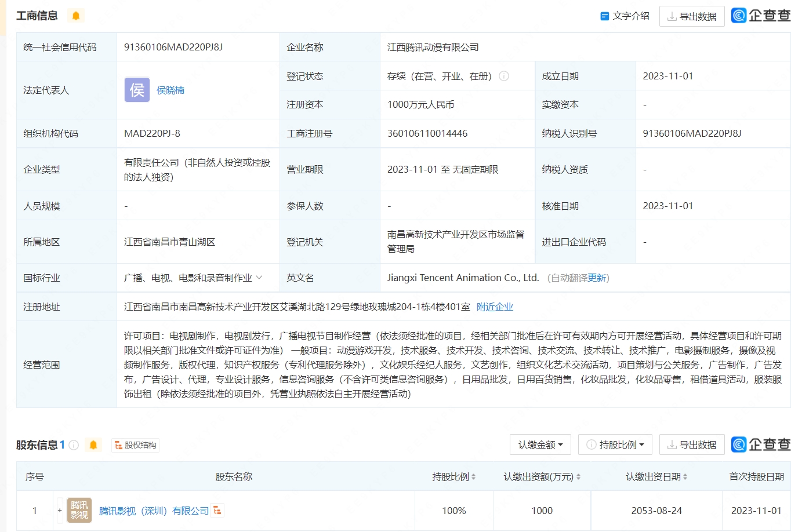This screenshot has width=791, height=532.
Task: Click the bell alert icon beside 股东信息
Action: coord(93,445)
